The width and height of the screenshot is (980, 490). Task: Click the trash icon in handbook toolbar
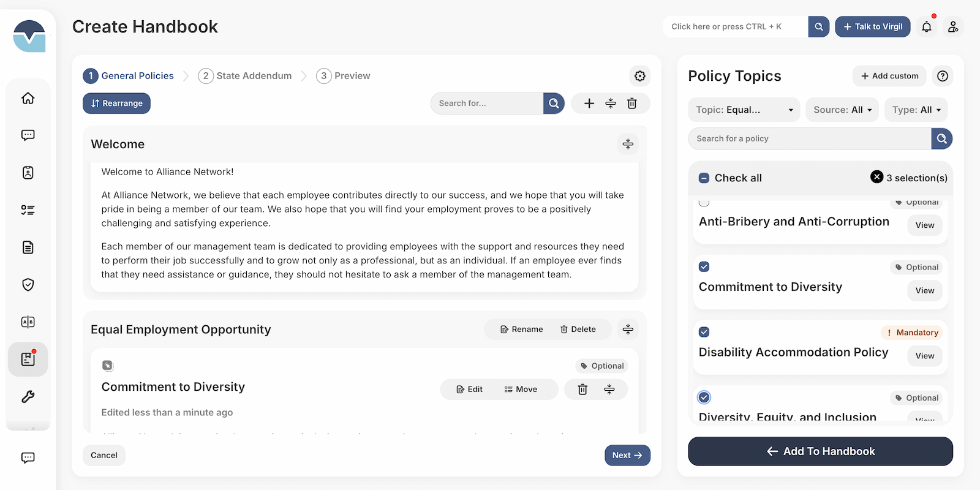tap(632, 104)
